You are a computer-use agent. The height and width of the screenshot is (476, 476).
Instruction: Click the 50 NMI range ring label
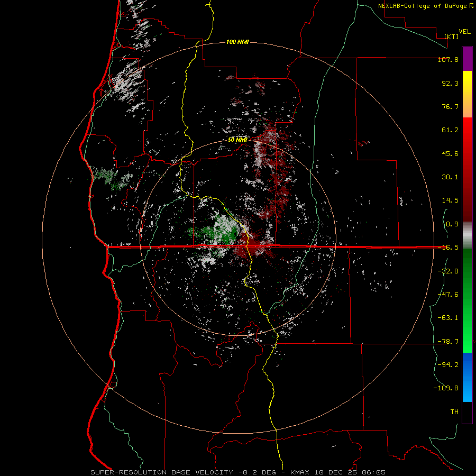coord(237,140)
